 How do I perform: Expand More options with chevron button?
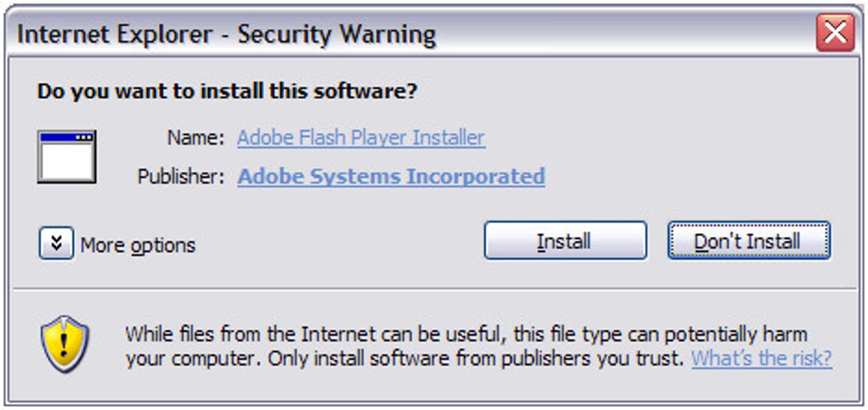[x=56, y=243]
